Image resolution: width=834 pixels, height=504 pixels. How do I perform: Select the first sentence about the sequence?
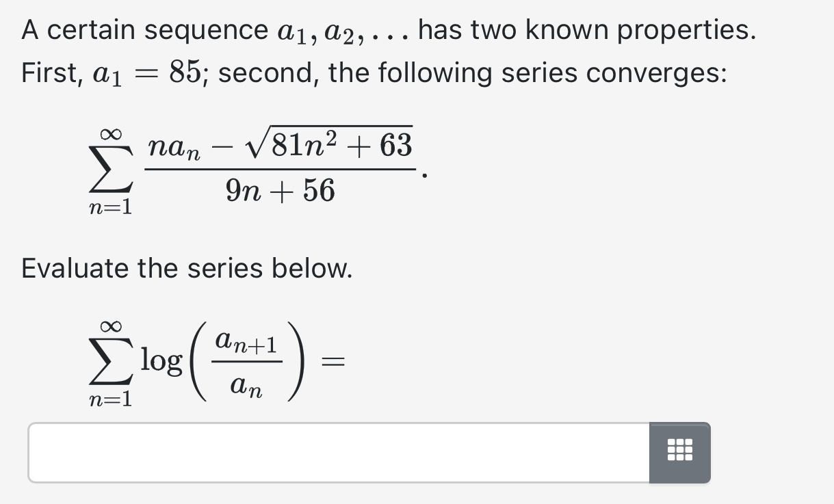(x=387, y=28)
